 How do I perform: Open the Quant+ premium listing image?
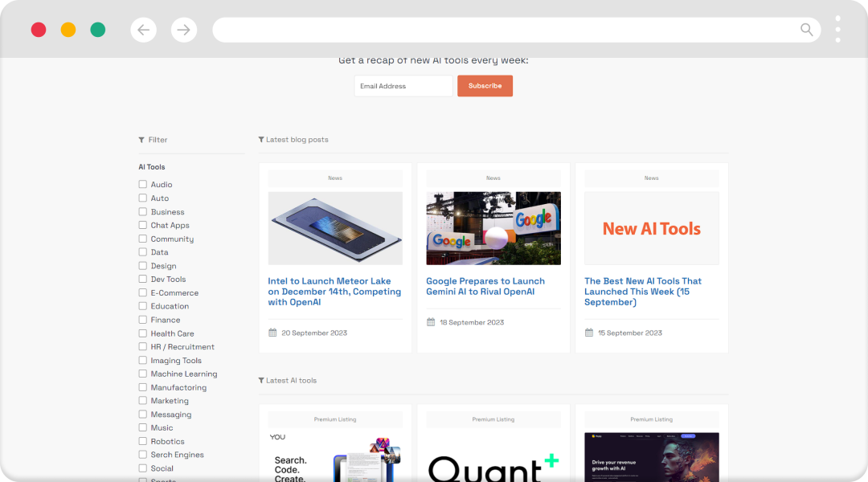coord(493,458)
